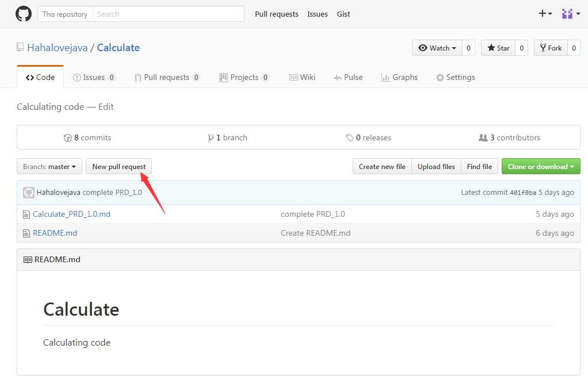Click the file icon for README.md row
The height and width of the screenshot is (383, 588).
[x=26, y=233]
